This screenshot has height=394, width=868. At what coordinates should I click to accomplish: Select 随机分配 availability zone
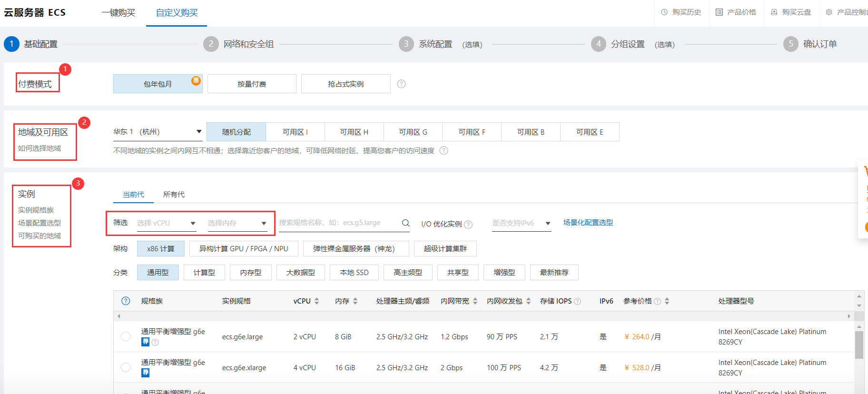tap(236, 132)
